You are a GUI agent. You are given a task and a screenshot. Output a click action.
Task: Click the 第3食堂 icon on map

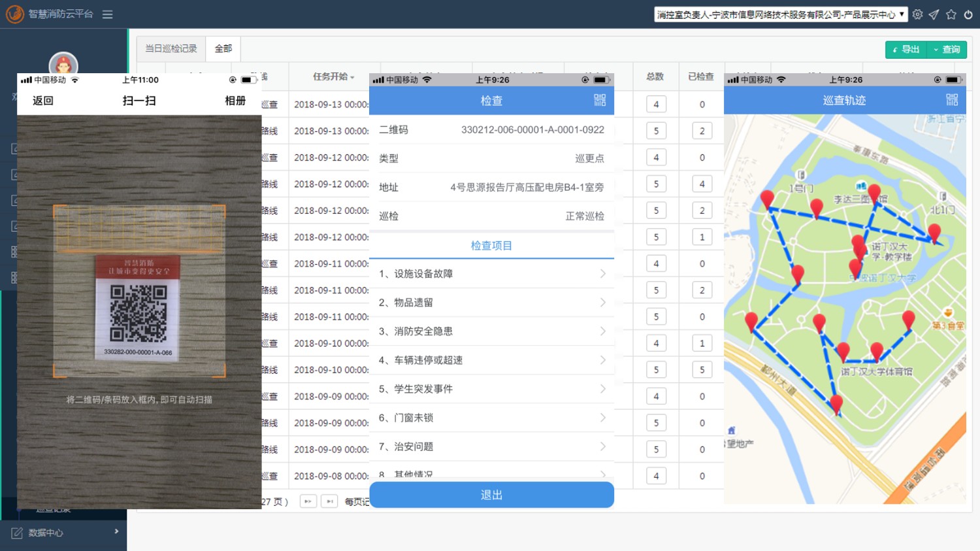(947, 313)
